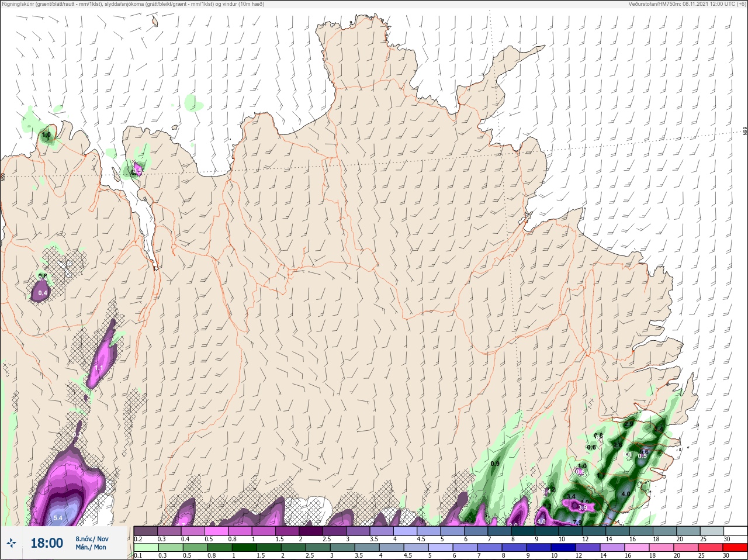Viewport: 748px width, 560px height.
Task: Click the 0.4 value on the purple snow patch
Action: point(43,293)
